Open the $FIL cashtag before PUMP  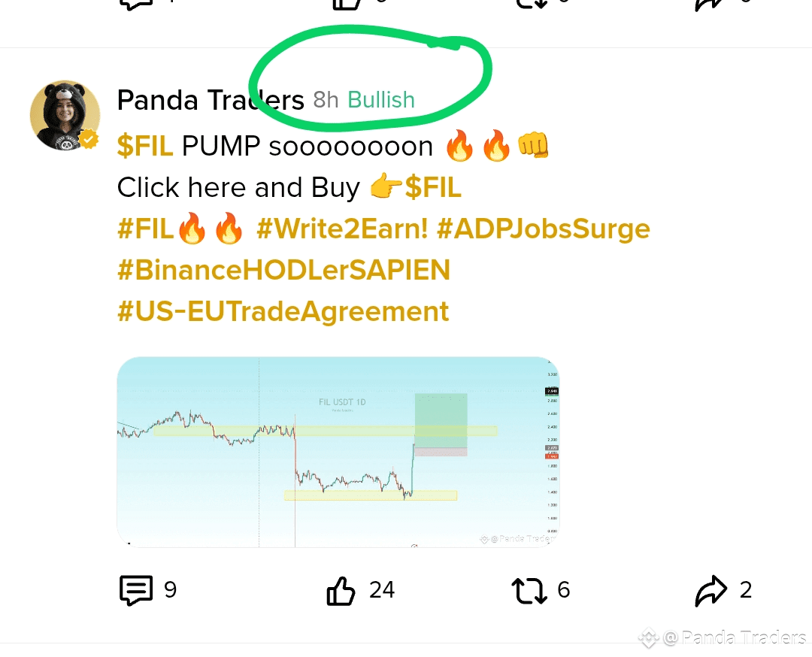(145, 146)
